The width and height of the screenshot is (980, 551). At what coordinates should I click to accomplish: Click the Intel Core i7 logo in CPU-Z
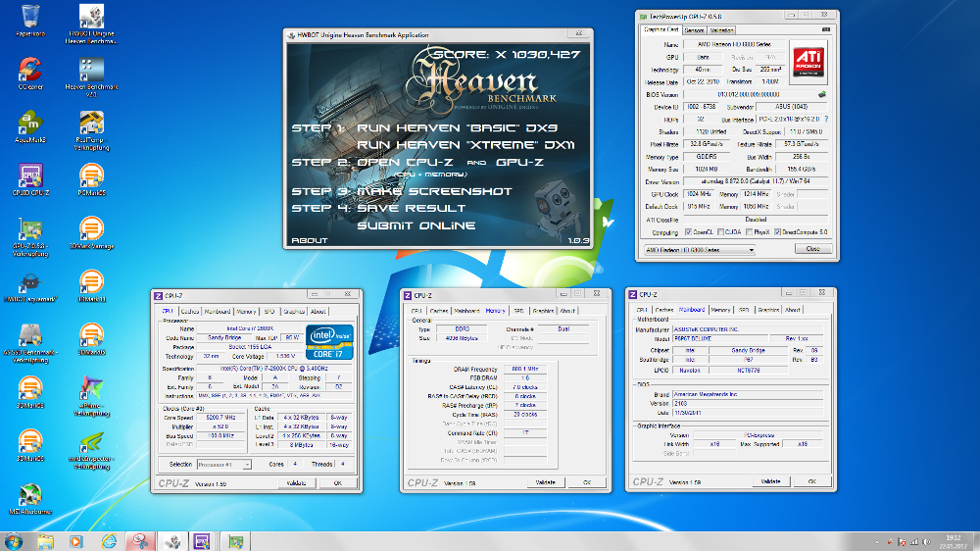[x=329, y=341]
